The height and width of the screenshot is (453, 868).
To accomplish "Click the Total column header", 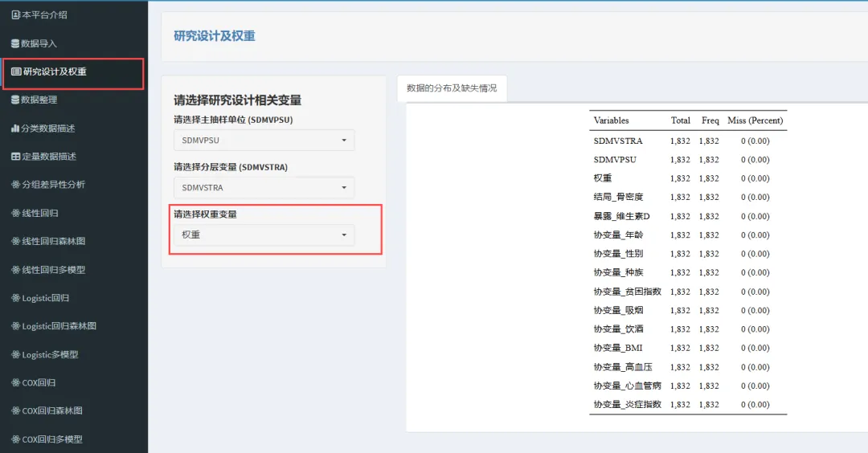I will pyautogui.click(x=681, y=120).
